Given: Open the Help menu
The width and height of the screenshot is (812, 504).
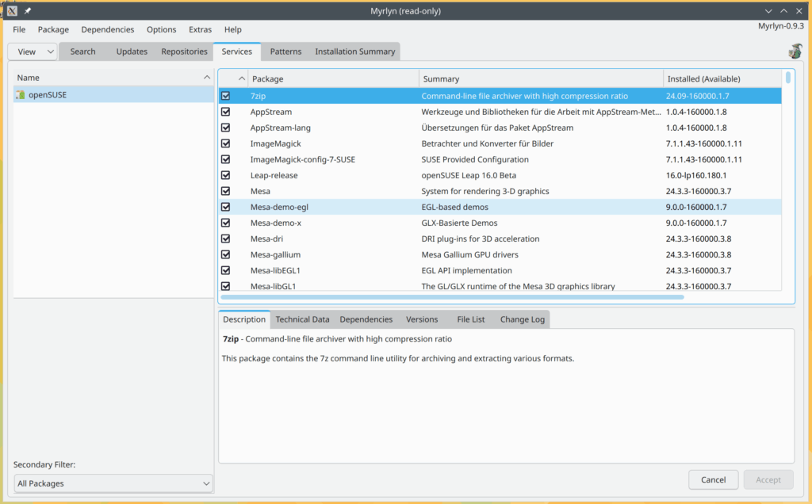Looking at the screenshot, I should [233, 29].
